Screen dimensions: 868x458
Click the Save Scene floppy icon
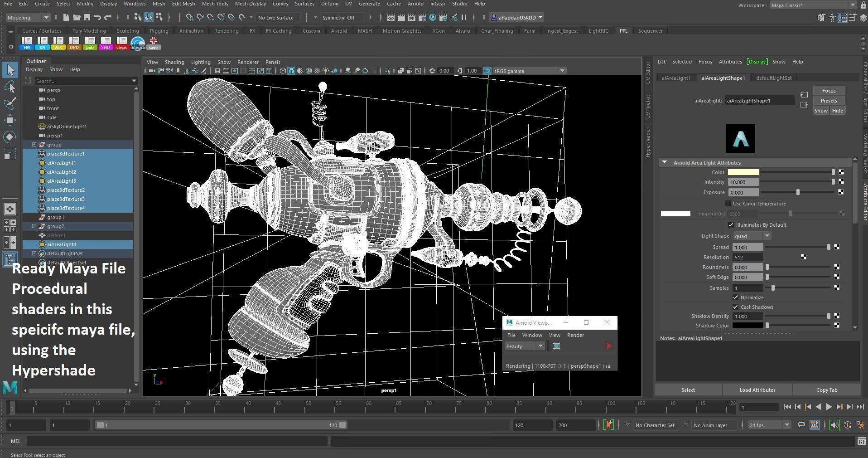click(x=87, y=18)
